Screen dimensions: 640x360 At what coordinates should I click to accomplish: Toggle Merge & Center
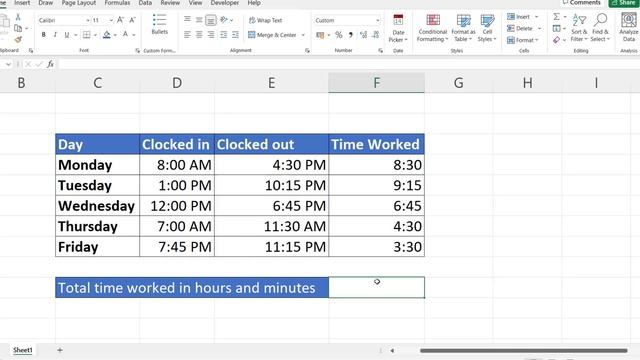click(x=272, y=35)
